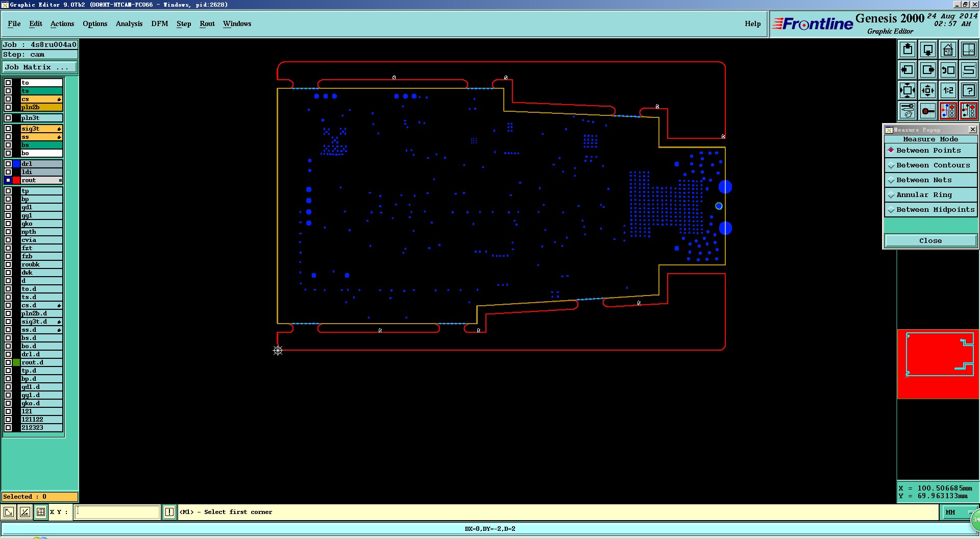Select Between Contours measure mode
The height and width of the screenshot is (539, 980).
click(930, 165)
